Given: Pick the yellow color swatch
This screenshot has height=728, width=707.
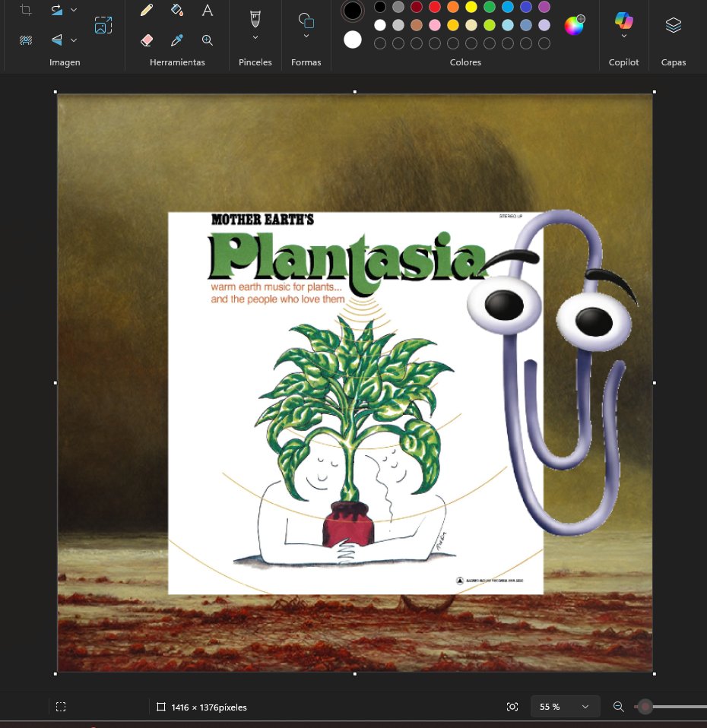Looking at the screenshot, I should tap(471, 7).
